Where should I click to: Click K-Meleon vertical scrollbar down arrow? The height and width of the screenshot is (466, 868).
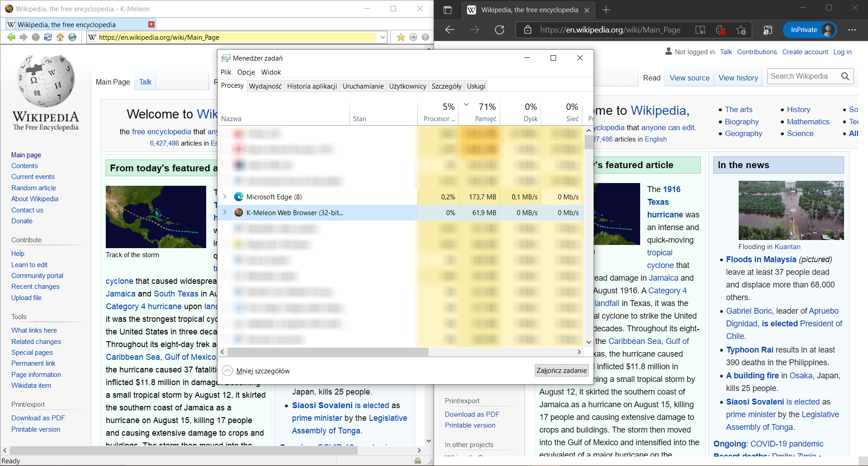429,441
